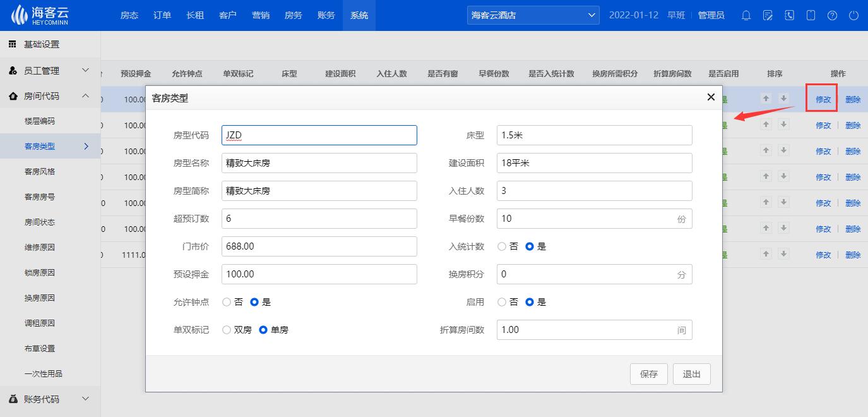Click the 管理员 user label

click(711, 15)
